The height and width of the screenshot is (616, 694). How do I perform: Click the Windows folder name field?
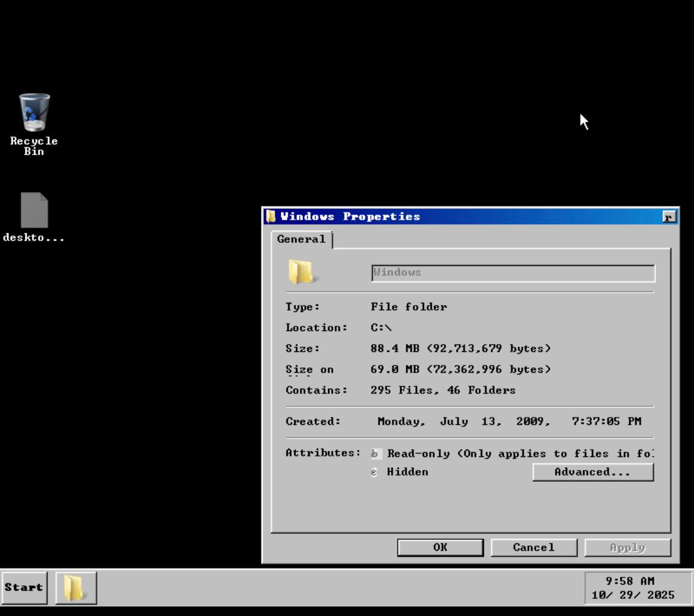tap(512, 273)
